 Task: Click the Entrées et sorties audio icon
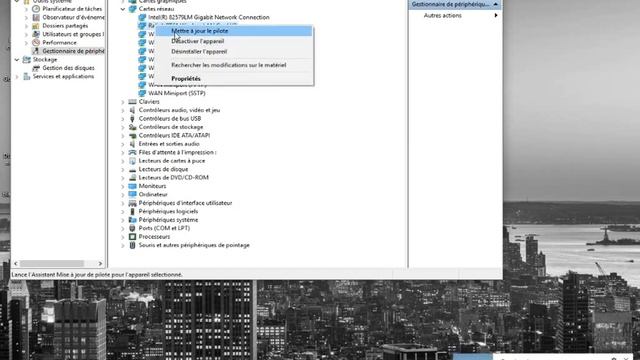pyautogui.click(x=132, y=144)
